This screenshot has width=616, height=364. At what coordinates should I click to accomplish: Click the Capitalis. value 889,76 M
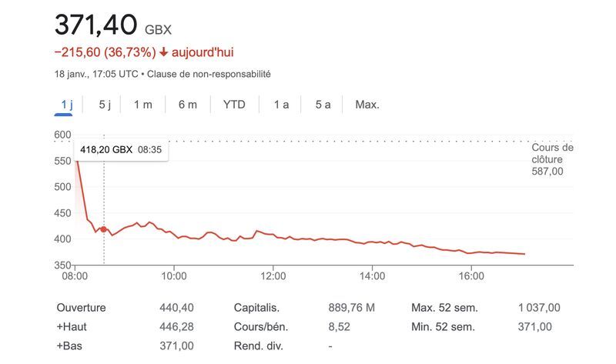[351, 308]
